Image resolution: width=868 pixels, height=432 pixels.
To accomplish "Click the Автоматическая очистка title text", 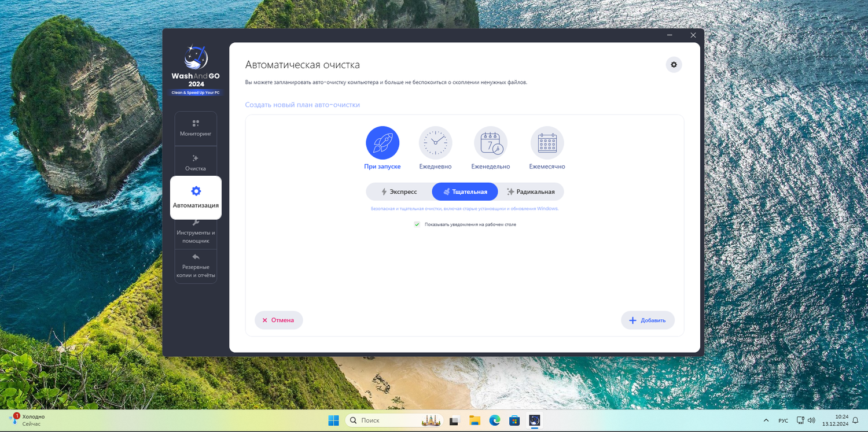I will tap(303, 65).
